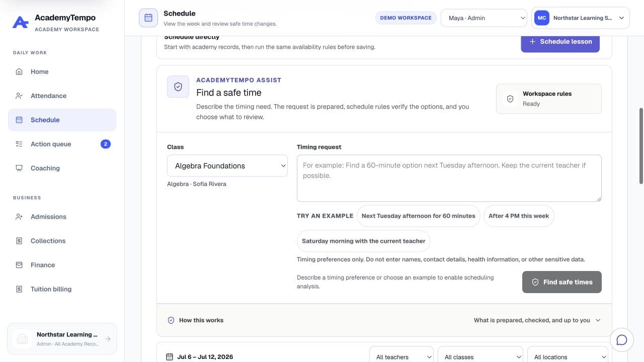
Task: Expand the How this works section
Action: 384,320
